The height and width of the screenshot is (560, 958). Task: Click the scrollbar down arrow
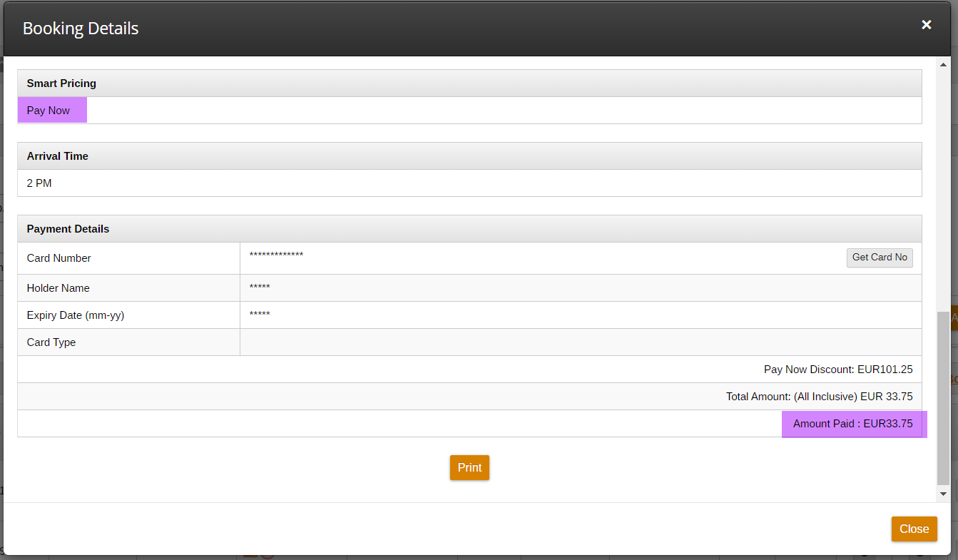click(943, 493)
